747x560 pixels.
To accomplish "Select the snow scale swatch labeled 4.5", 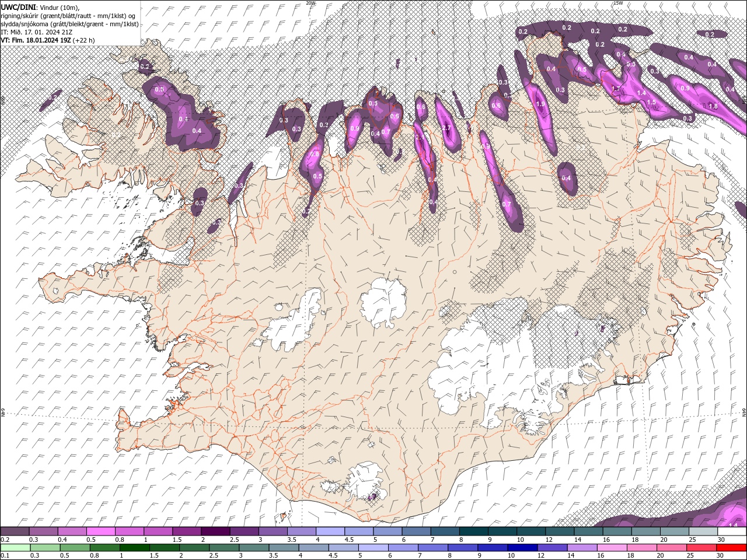I will click(358, 531).
